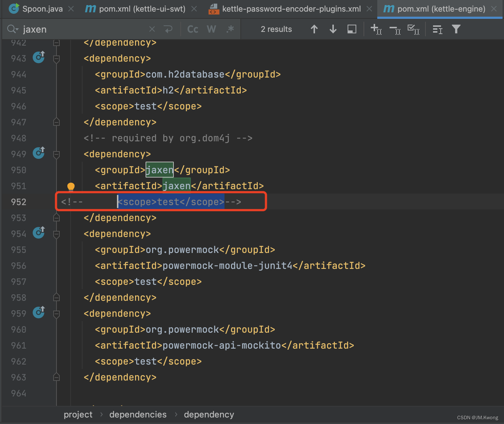The height and width of the screenshot is (424, 504).
Task: Enable regex search mode
Action: [x=230, y=29]
